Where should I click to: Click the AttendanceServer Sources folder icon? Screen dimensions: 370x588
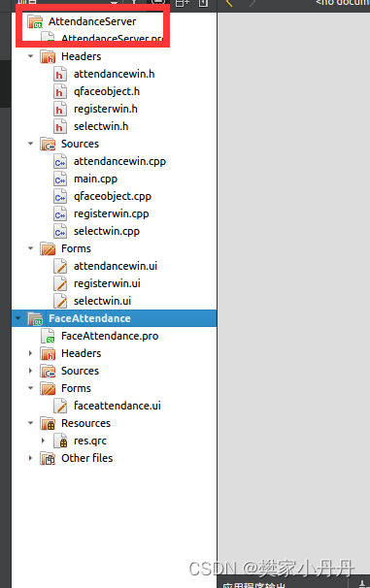pos(48,144)
